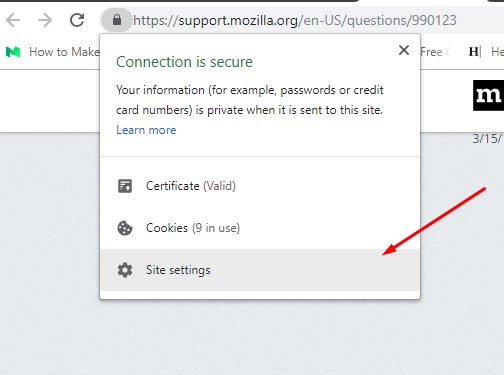Screen dimensions: 504x375
Task: Click the browser forward arrow
Action: (45, 20)
